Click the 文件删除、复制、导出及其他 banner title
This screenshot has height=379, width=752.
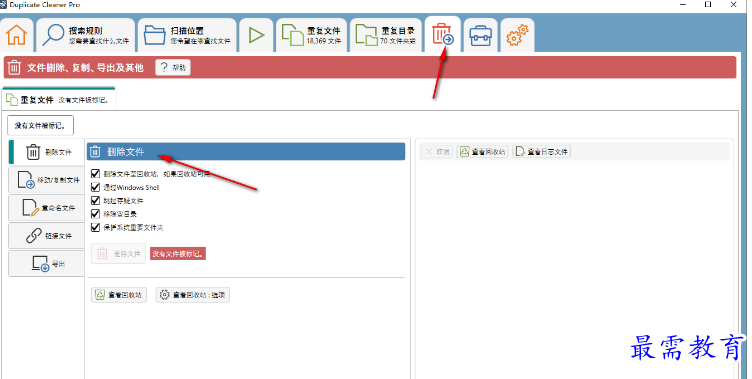tap(85, 68)
